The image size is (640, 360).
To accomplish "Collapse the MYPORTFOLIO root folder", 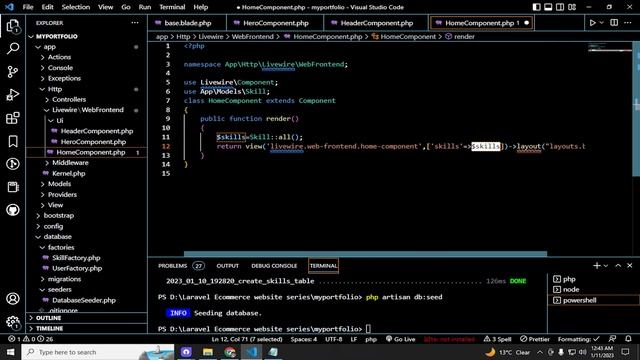I will pyautogui.click(x=87, y=36).
